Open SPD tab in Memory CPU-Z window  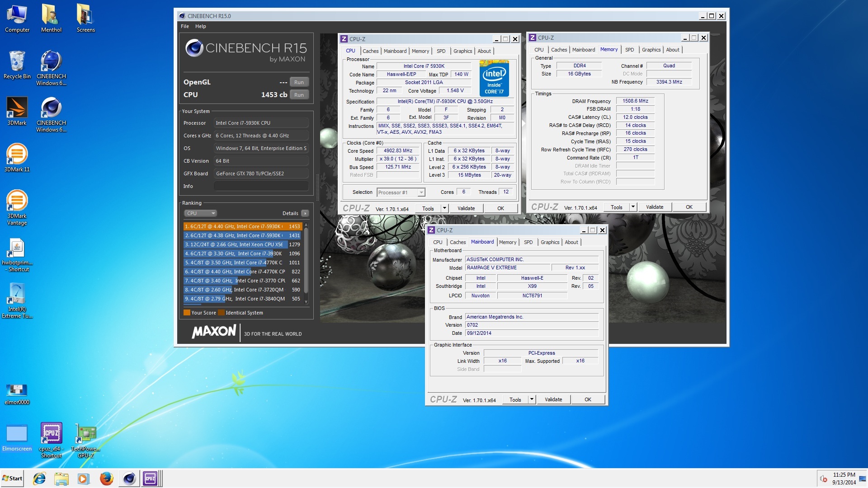(x=629, y=50)
